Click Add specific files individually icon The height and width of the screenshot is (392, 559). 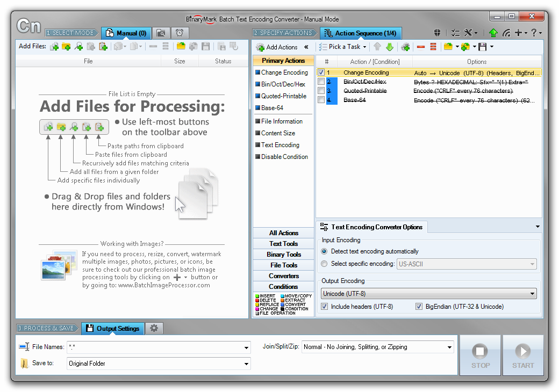click(54, 47)
